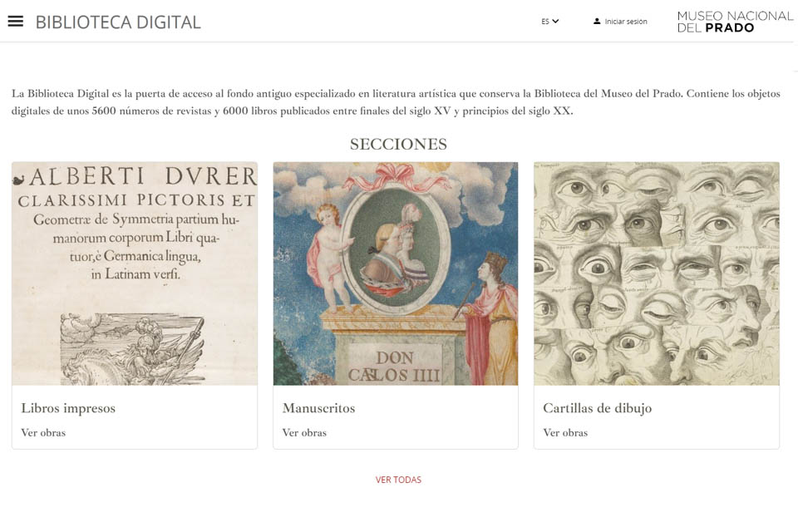Select the Manuscritos section title
798x532 pixels.
(319, 407)
